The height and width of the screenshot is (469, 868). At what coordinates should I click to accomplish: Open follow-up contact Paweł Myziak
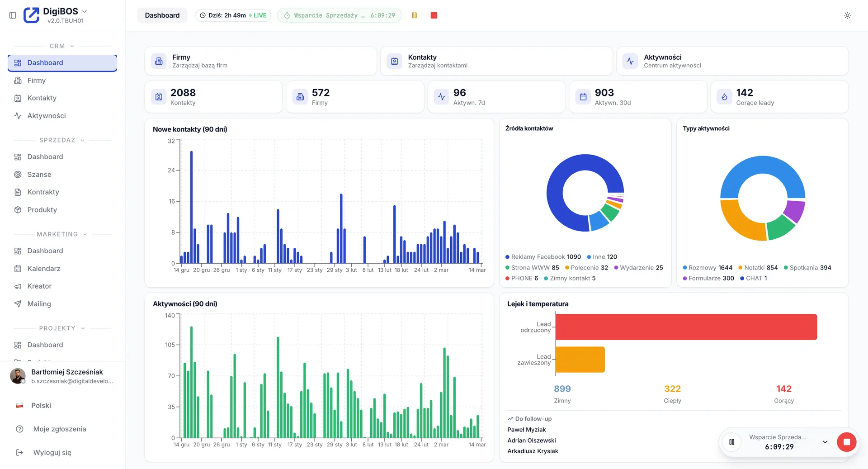click(x=526, y=430)
